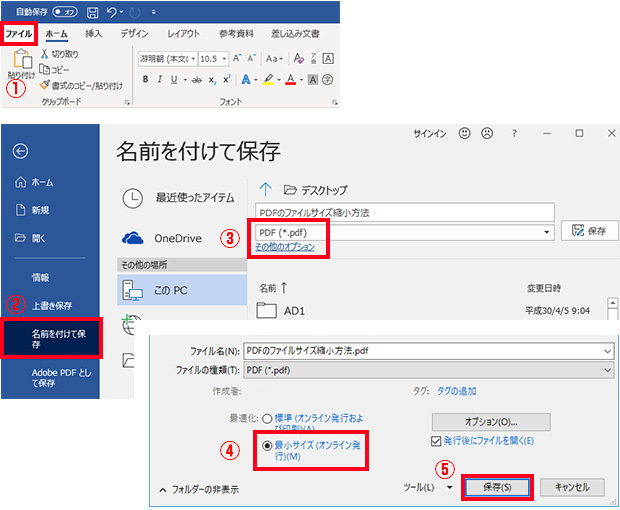Open the underline style dropdown arrow
Viewport: 620px width, 510px height.
coord(185,80)
